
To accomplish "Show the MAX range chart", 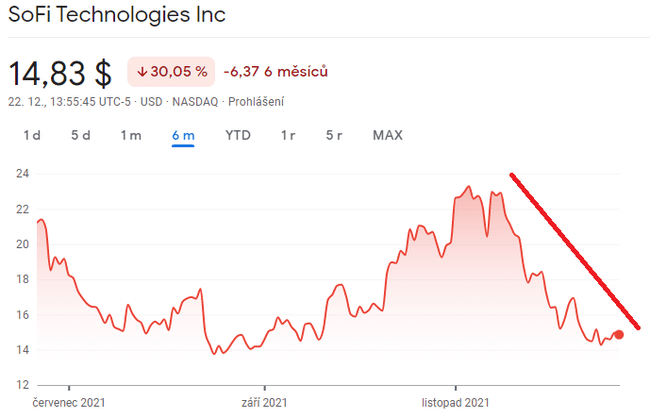I will 387,135.
